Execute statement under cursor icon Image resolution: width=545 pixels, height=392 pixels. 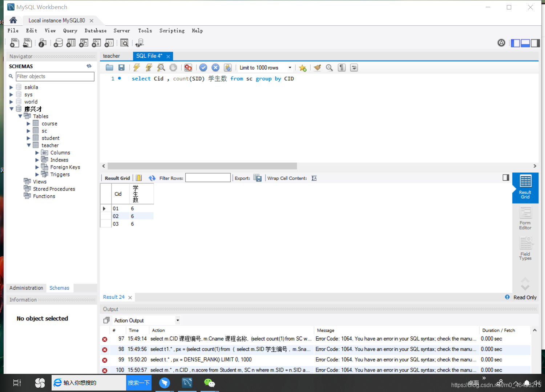pos(149,68)
